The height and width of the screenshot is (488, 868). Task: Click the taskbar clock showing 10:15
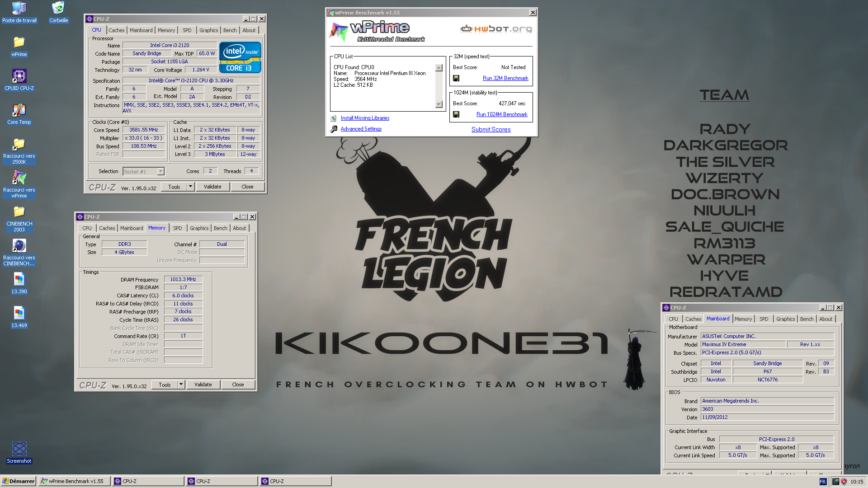point(857,482)
